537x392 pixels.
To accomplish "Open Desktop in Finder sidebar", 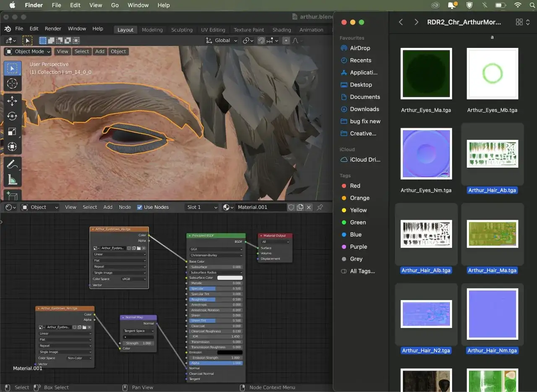I will pos(361,85).
